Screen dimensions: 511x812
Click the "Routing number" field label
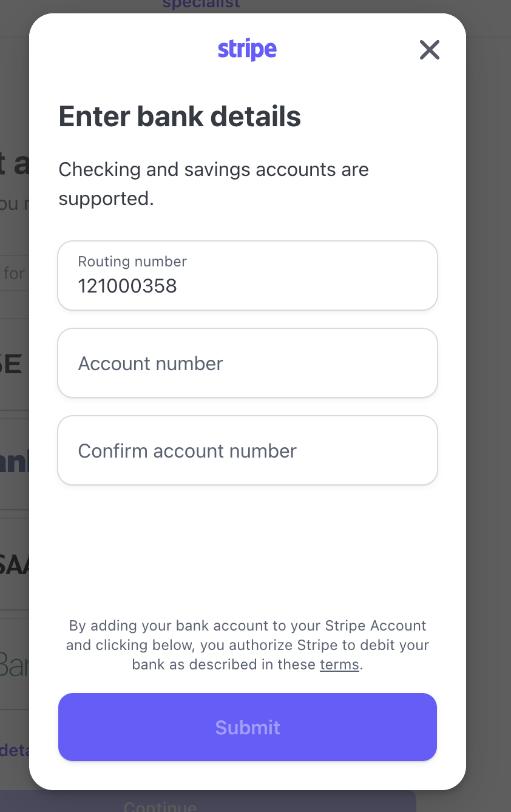point(132,262)
